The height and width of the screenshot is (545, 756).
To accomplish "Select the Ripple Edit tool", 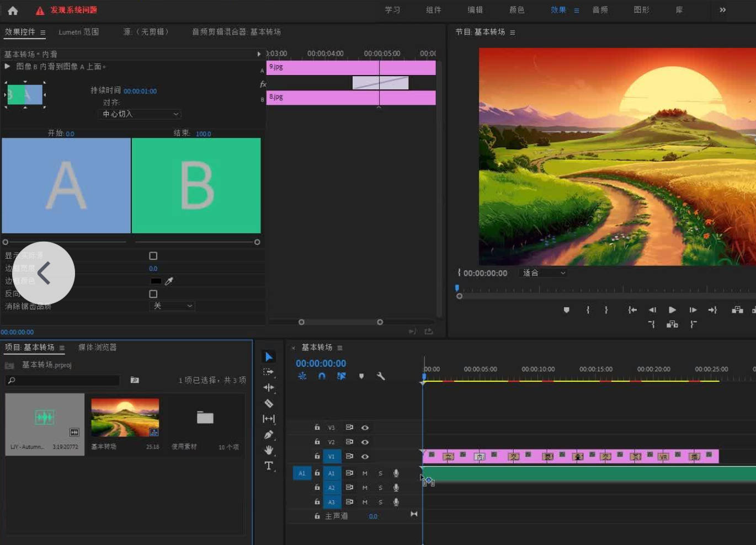I will coord(269,387).
